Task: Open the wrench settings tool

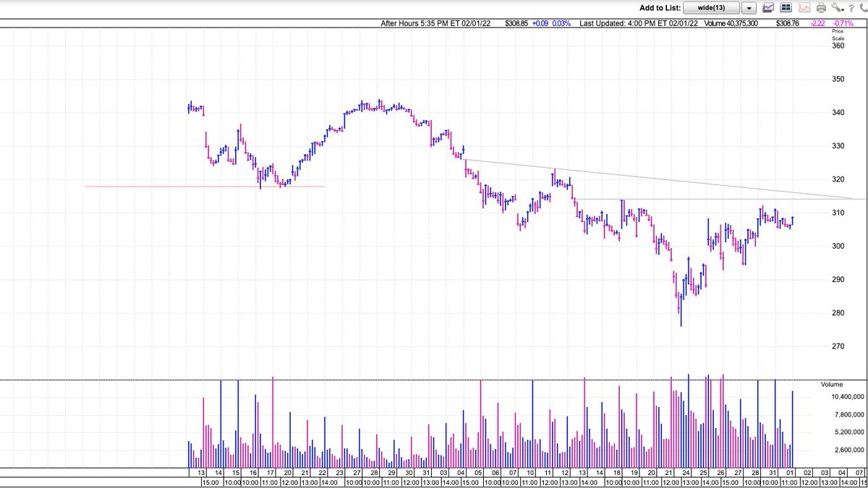Action: (836, 7)
